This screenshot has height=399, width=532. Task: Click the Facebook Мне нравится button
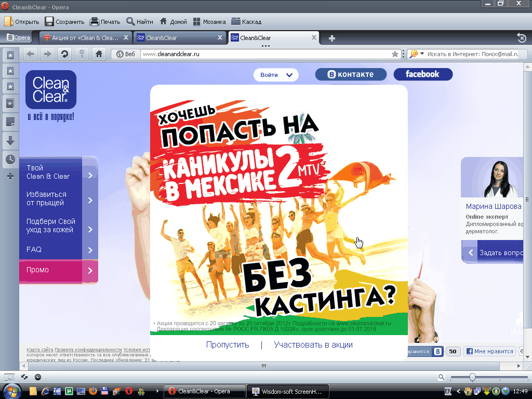click(490, 352)
